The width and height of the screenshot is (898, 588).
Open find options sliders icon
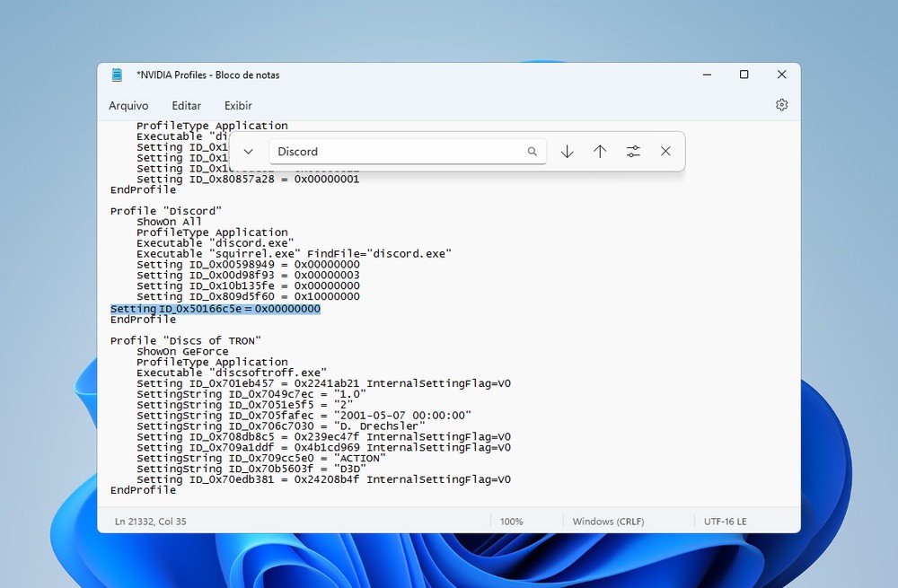tap(633, 151)
